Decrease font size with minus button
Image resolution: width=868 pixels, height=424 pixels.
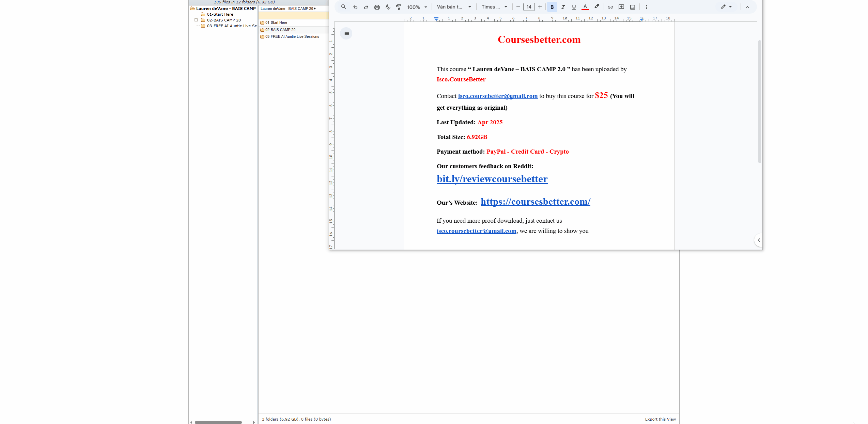518,7
